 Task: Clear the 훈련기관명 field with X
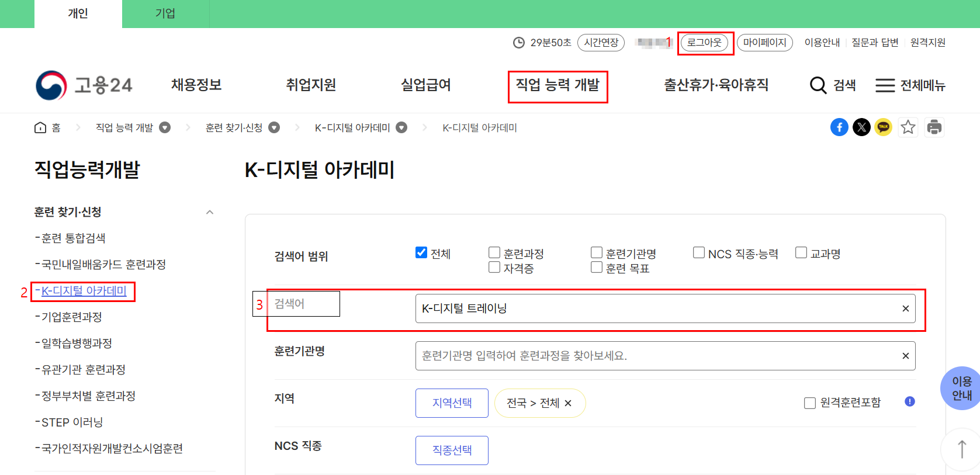pyautogui.click(x=905, y=356)
